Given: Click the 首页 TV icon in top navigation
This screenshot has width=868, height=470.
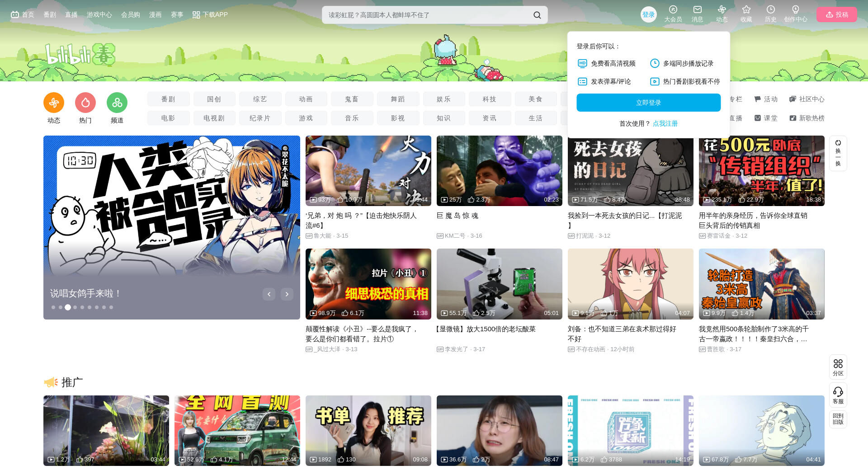Looking at the screenshot, I should point(15,14).
